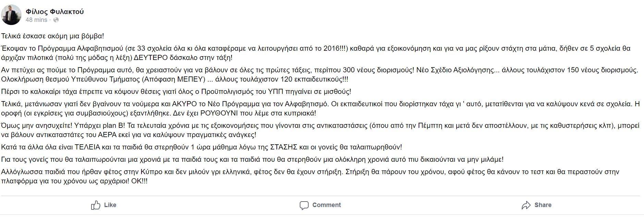
Task: Click the line starting 'Για τους γονείς που'
Action: point(252,159)
